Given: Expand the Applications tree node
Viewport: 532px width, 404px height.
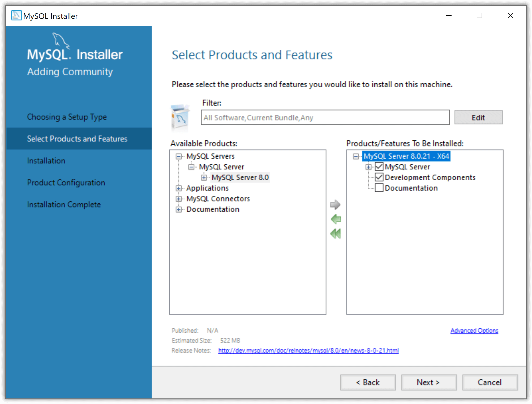Looking at the screenshot, I should [x=179, y=188].
